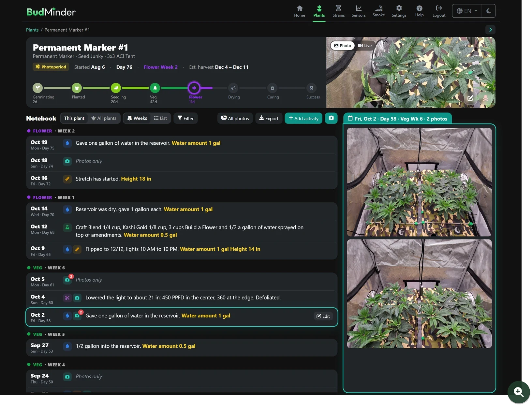Switch notebook to List view
Viewport: 532px width, 406px height.
click(x=160, y=118)
